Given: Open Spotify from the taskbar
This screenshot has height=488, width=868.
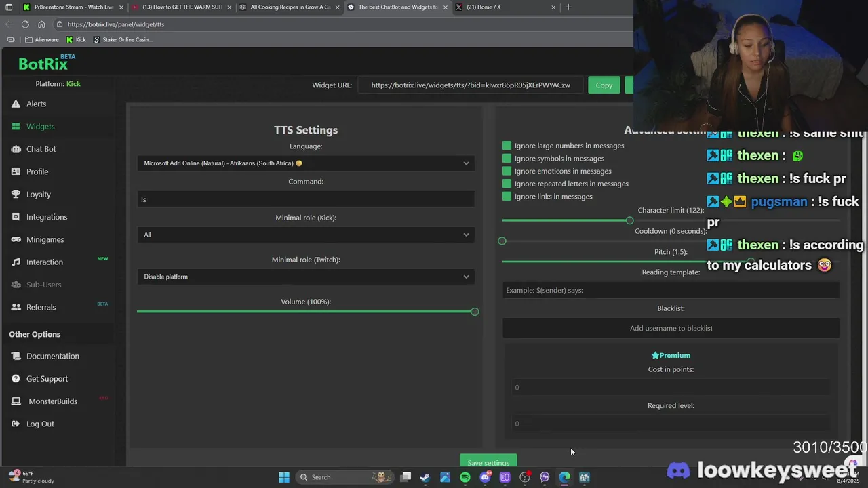Looking at the screenshot, I should point(465,477).
